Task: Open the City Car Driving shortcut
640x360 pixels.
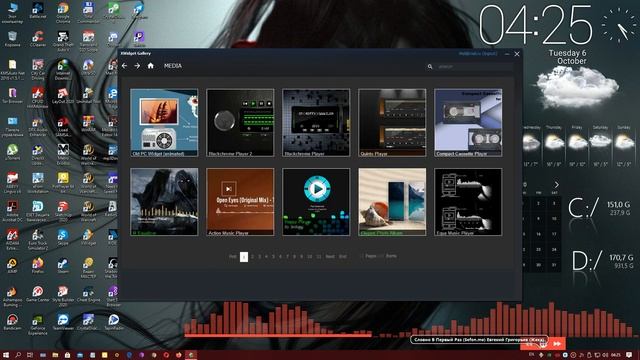Action: coord(38,69)
